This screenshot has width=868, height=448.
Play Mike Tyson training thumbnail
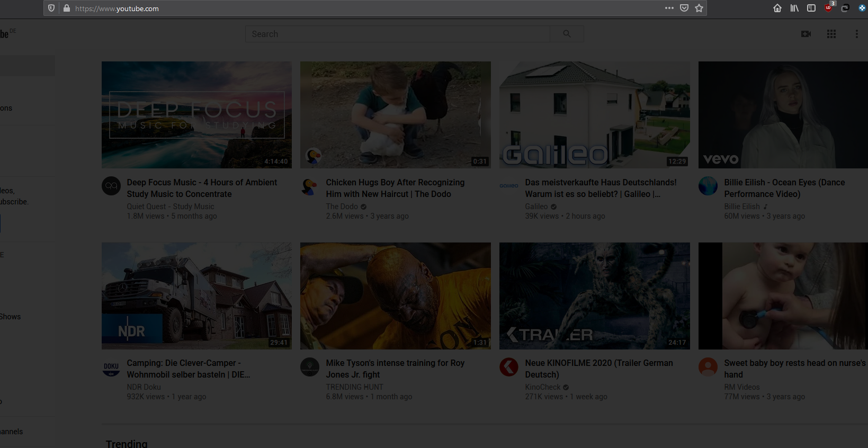click(x=396, y=296)
